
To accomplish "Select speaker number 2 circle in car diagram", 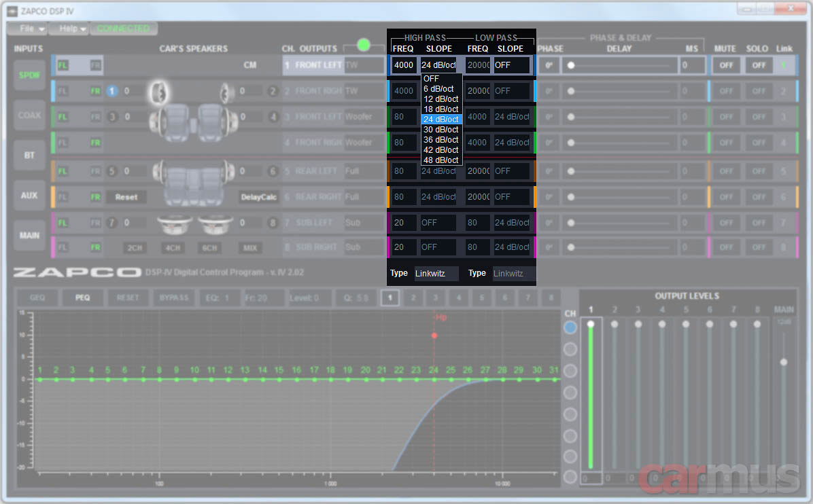I will 273,91.
